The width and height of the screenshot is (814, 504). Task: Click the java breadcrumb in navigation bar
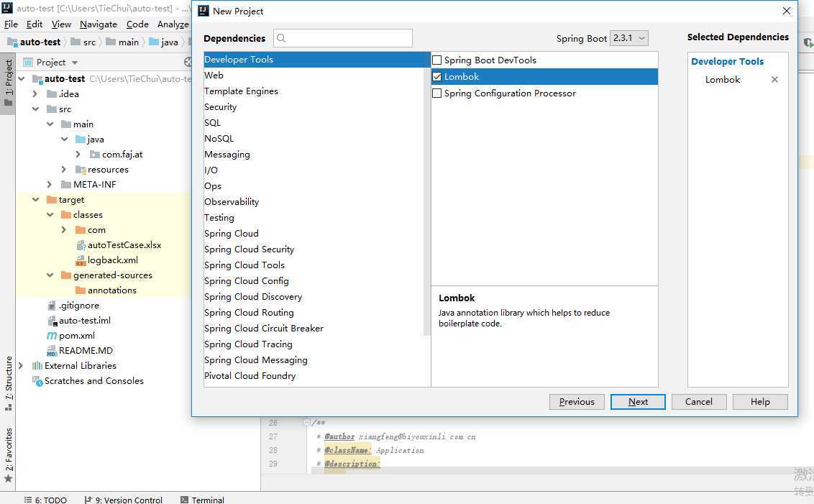click(164, 42)
